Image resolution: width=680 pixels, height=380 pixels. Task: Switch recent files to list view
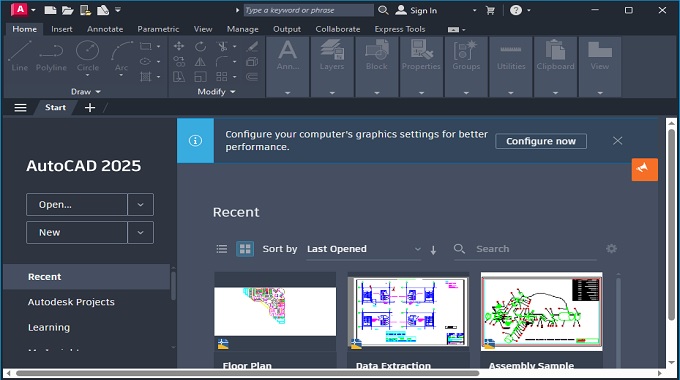(222, 249)
